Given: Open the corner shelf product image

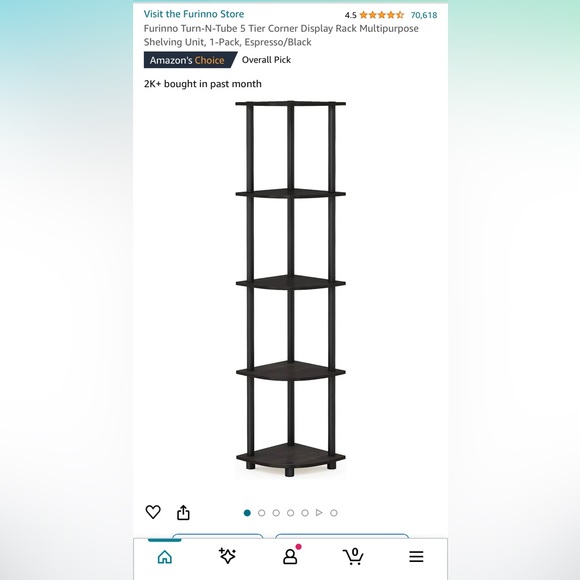Looking at the screenshot, I should pos(290,289).
